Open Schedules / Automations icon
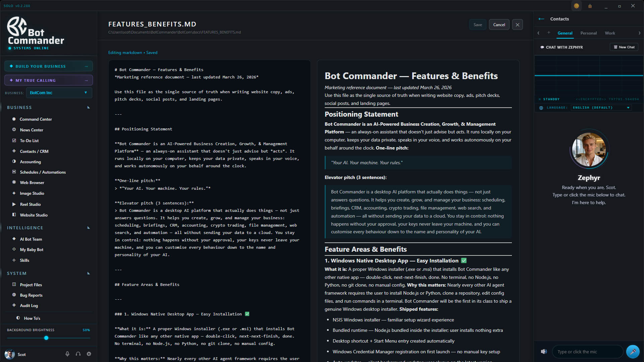Screen dimensions: 644x362 [14, 172]
